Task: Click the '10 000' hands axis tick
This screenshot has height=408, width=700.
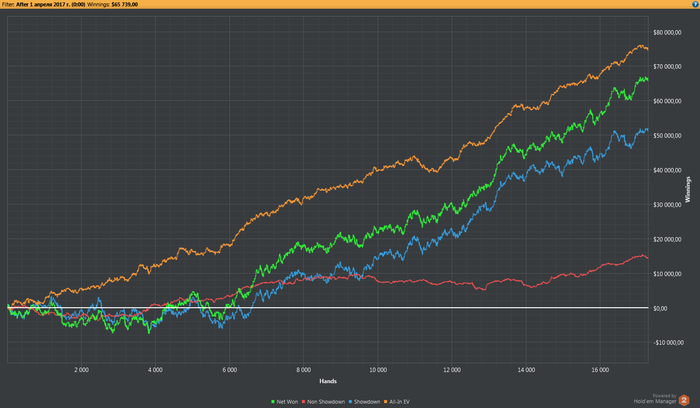Action: [378, 370]
